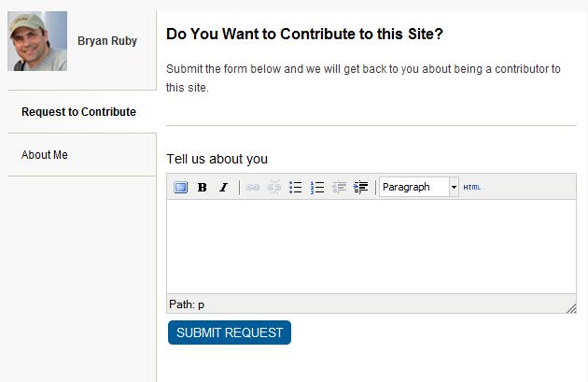The height and width of the screenshot is (382, 588).
Task: Click the Paragraph dropdown arrow
Action: 455,188
